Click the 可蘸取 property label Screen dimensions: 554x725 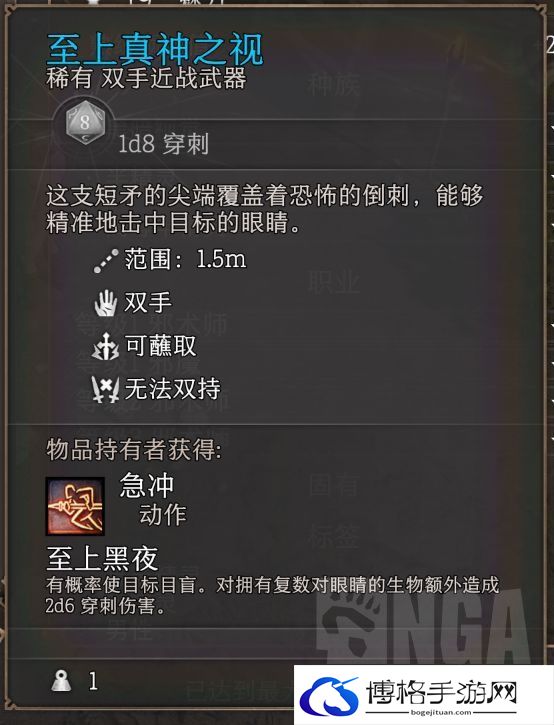(160, 346)
